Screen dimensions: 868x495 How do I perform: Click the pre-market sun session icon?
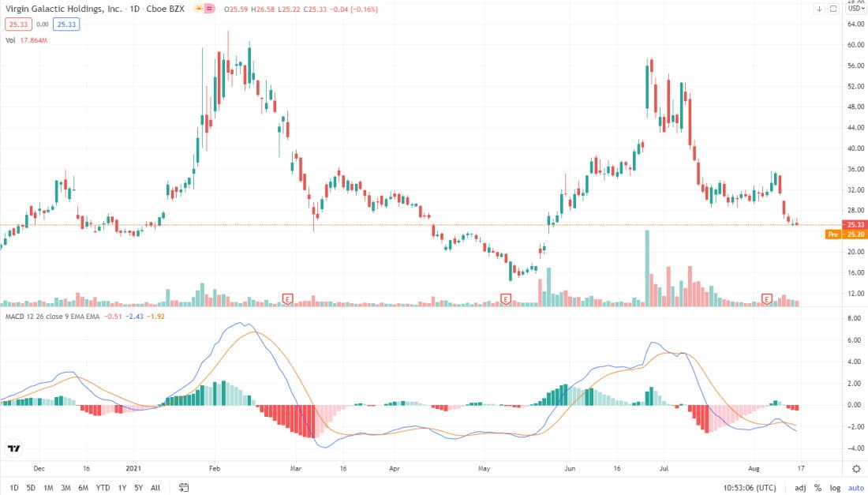198,9
